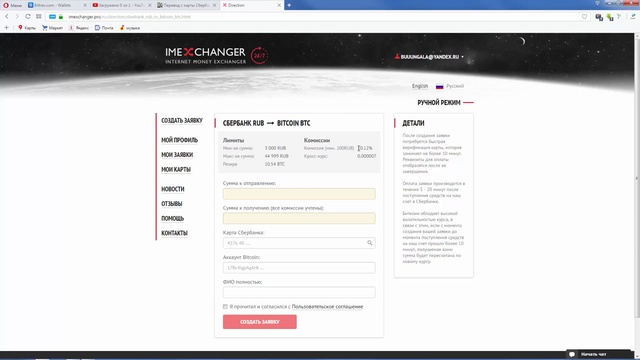Image resolution: width=640 pixels, height=360 pixels.
Task: Switch site language to Русский
Action: click(x=450, y=86)
